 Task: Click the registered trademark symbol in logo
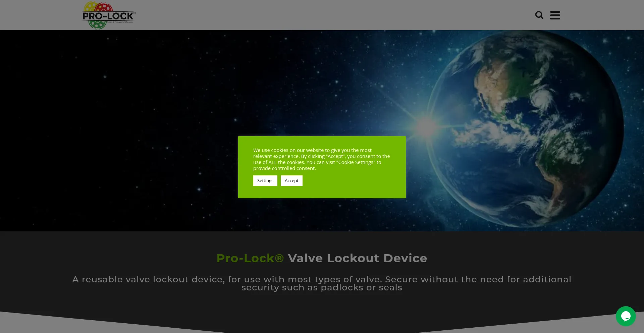(x=135, y=13)
